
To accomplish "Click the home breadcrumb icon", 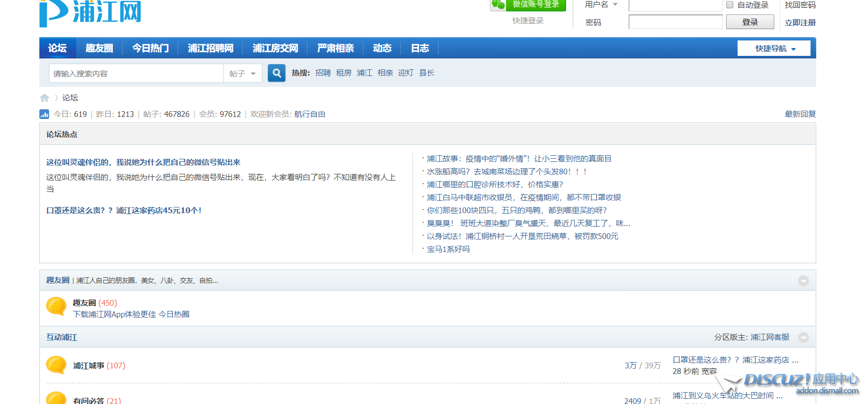I will tap(45, 98).
